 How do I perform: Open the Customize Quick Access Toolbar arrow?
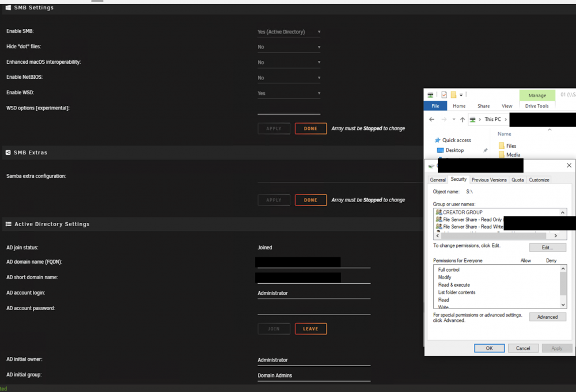click(x=461, y=95)
